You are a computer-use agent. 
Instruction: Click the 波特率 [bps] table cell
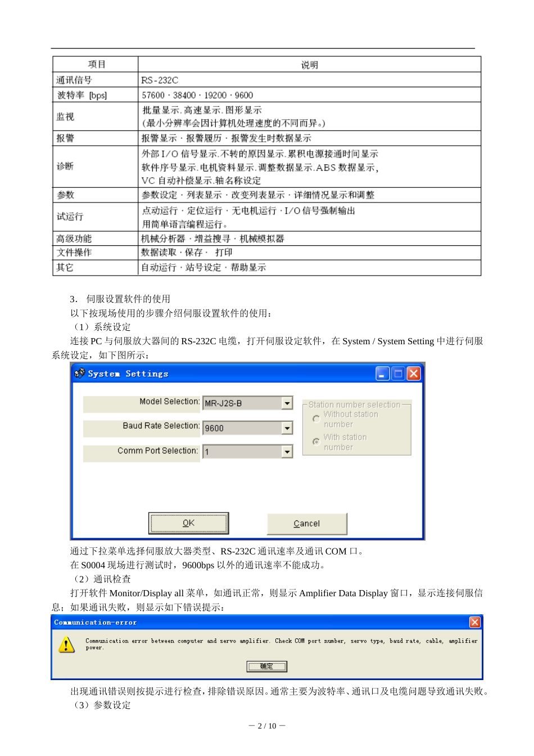point(95,95)
